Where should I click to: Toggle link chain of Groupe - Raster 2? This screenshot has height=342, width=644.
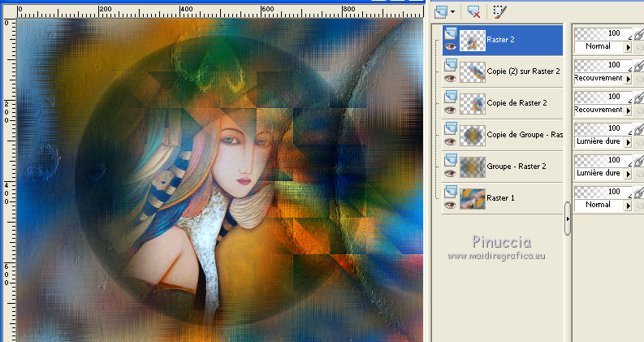tap(638, 160)
